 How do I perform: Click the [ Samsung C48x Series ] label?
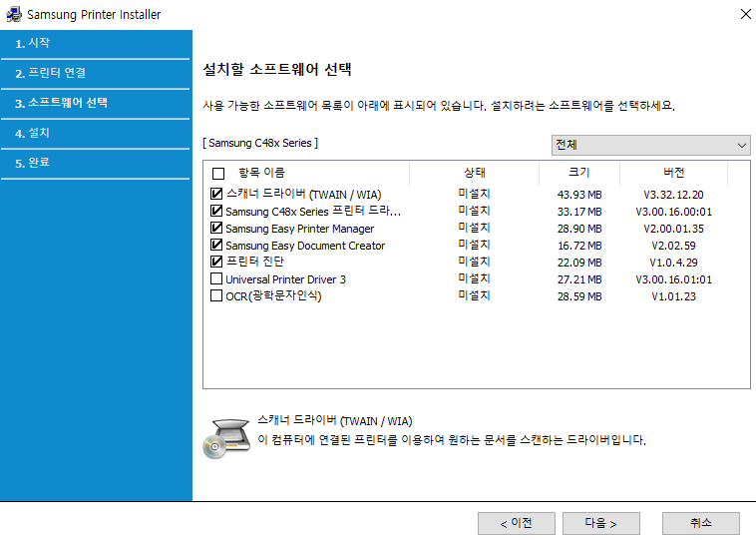pos(260,144)
